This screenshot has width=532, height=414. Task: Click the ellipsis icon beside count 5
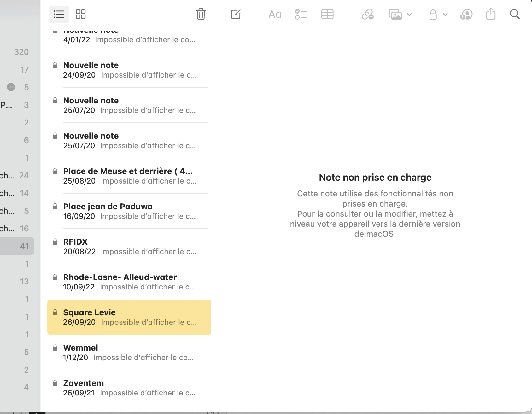(11, 87)
